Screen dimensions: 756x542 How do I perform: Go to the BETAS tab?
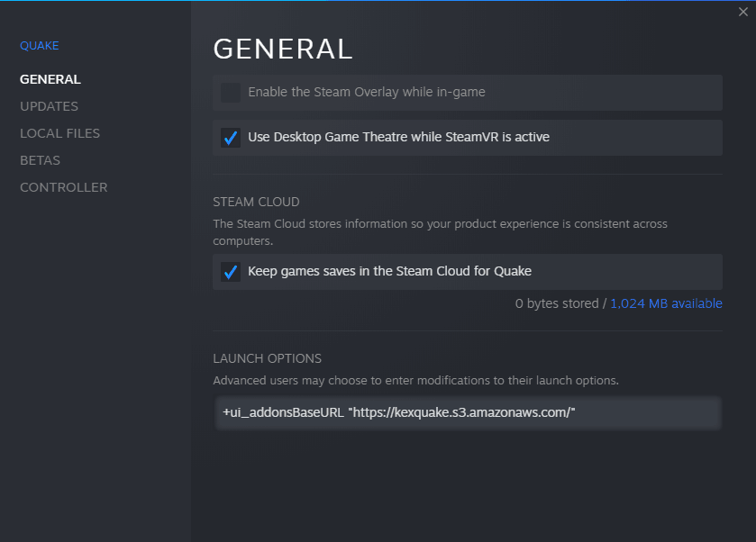(40, 160)
